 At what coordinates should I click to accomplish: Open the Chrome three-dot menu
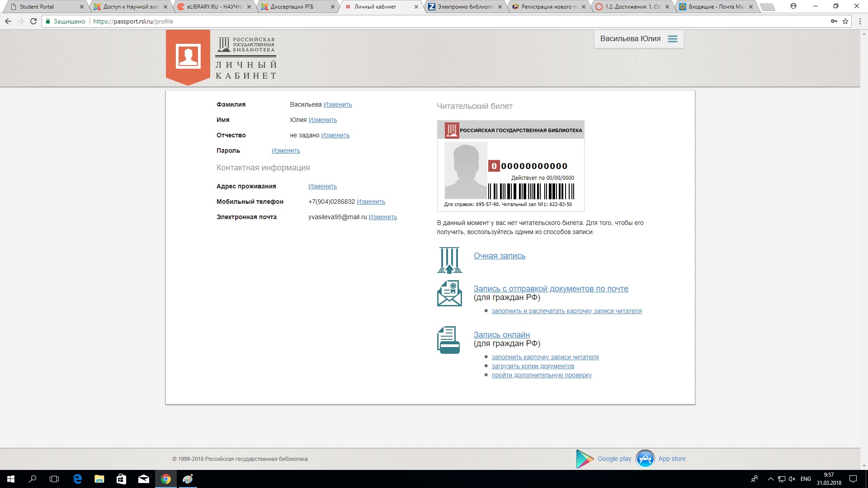pos(860,21)
